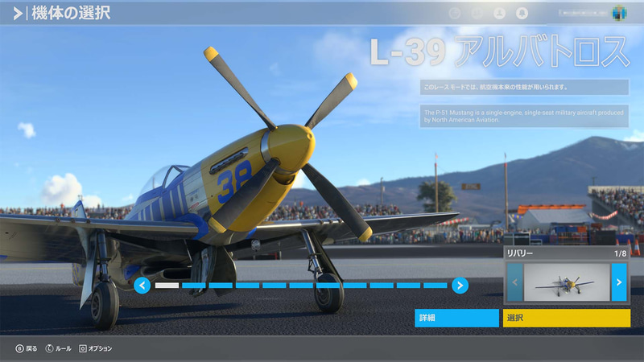Viewport: 644px width, 362px height.
Task: Click the Japanese race mode notice box
Action: coord(524,87)
